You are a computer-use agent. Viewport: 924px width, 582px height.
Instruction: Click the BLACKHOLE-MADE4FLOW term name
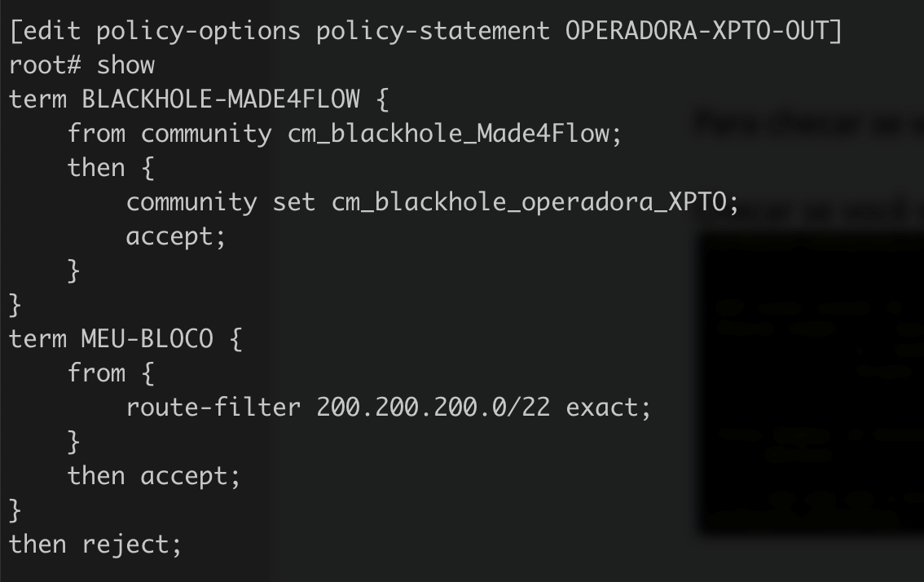220,99
